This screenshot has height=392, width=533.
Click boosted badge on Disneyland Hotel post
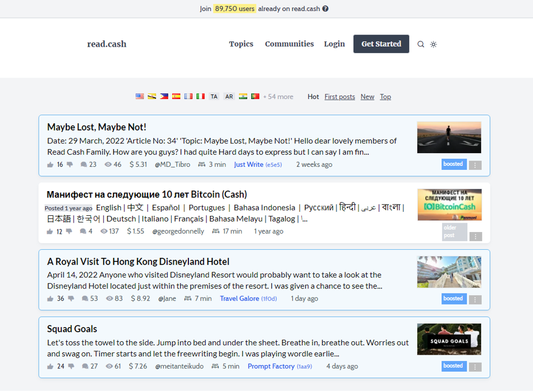[x=454, y=299]
